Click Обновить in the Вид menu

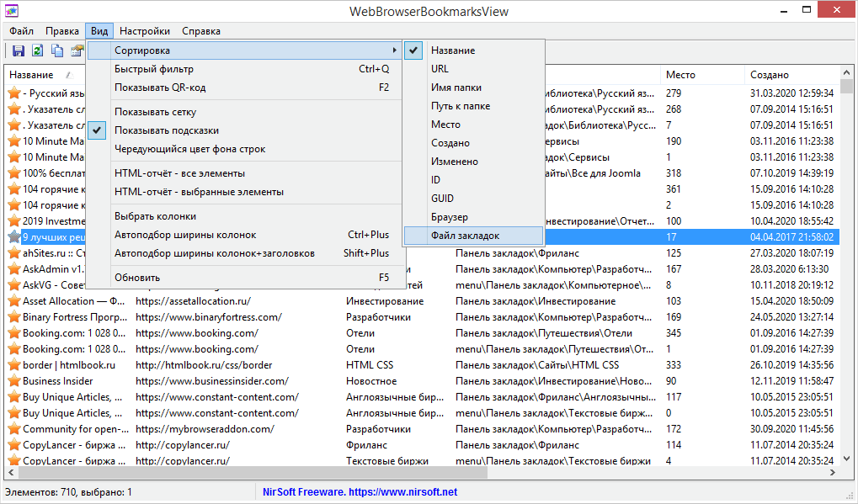tap(245, 278)
